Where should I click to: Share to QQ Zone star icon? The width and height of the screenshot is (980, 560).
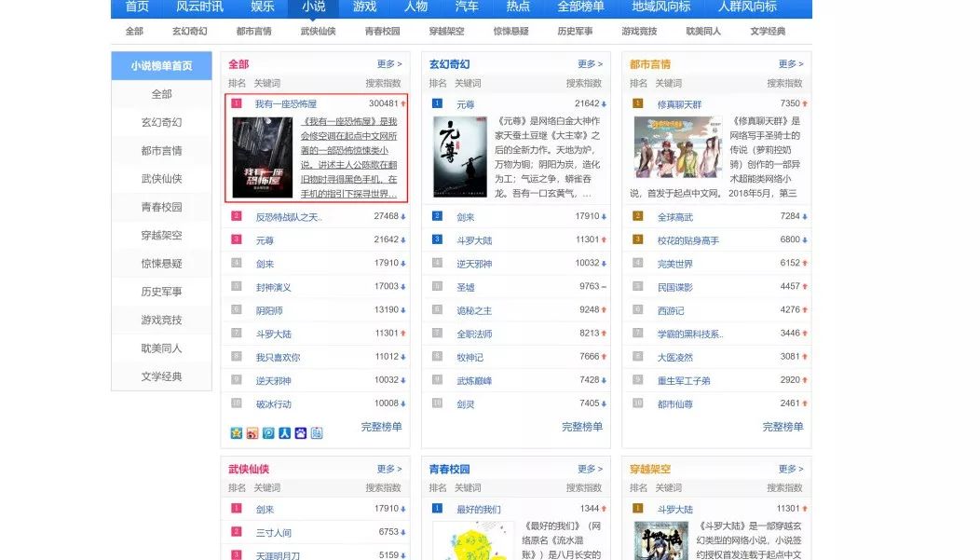237,432
